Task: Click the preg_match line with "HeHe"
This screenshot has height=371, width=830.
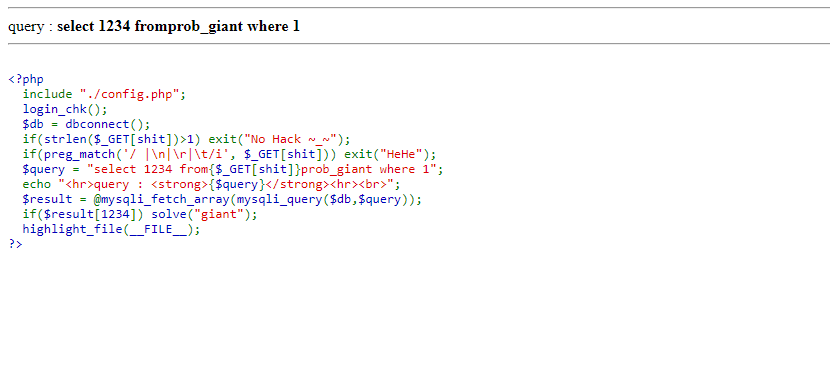Action: (229, 155)
